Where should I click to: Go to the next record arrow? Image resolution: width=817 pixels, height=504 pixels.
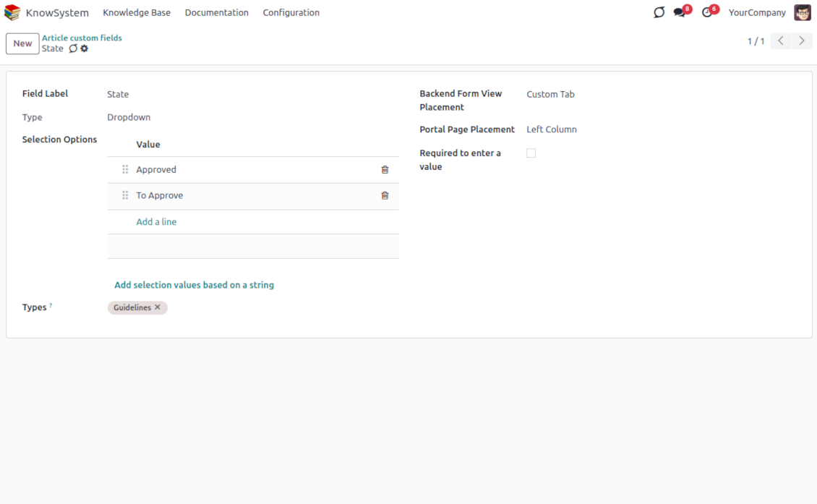801,40
